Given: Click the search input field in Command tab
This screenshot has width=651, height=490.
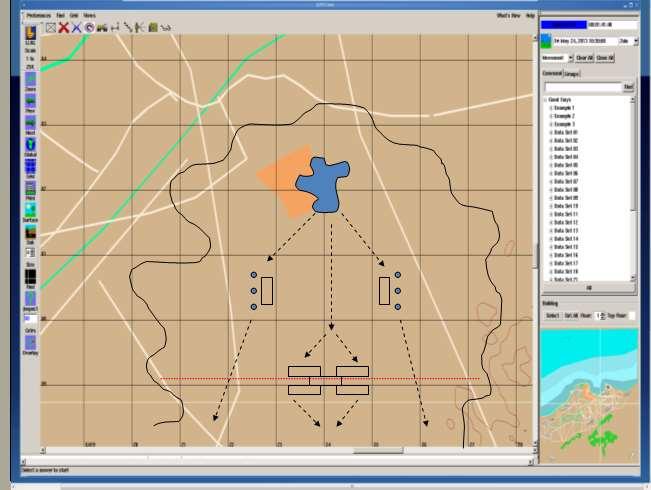Looking at the screenshot, I should [x=583, y=87].
